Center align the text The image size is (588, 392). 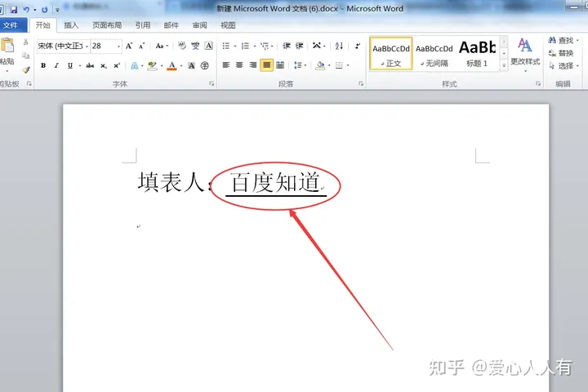coord(239,65)
